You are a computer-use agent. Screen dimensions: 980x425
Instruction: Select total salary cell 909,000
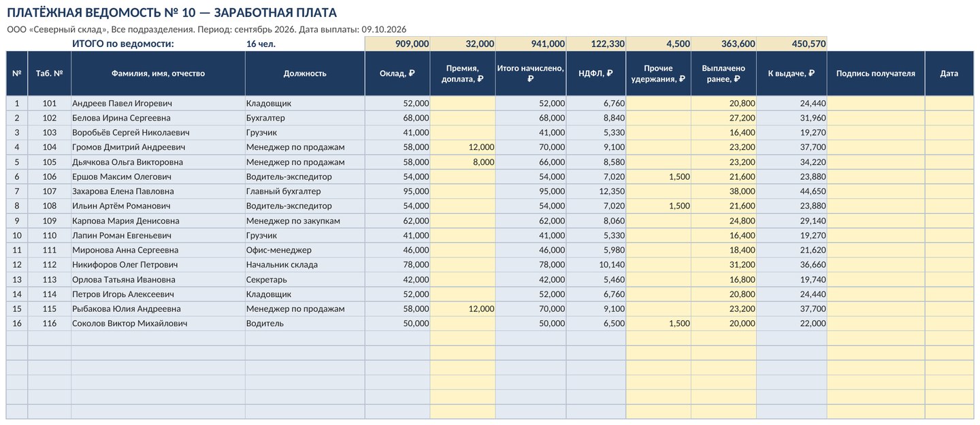397,44
